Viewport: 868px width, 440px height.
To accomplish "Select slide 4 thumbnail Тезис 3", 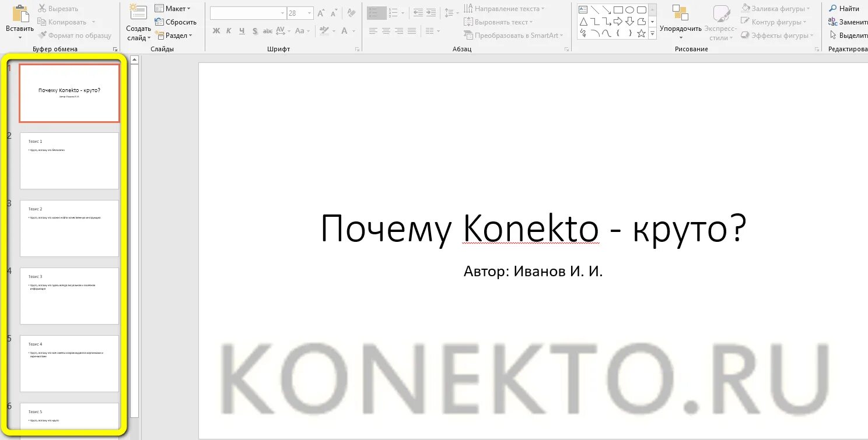I will click(x=69, y=296).
